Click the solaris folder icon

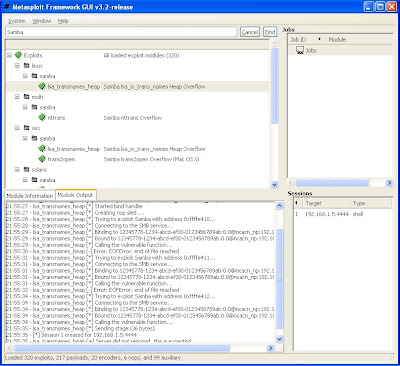coord(27,169)
